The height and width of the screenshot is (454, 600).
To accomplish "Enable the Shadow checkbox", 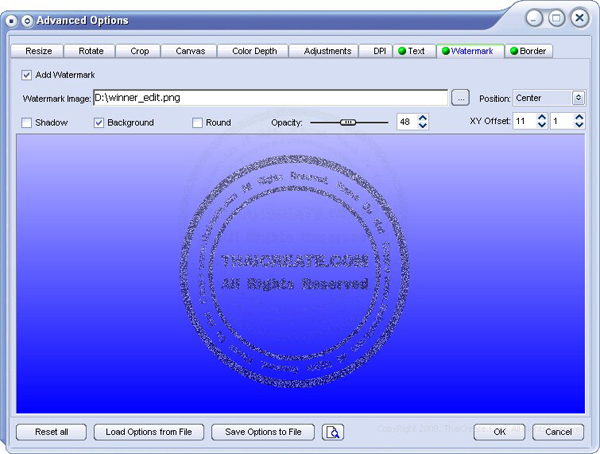I will (x=26, y=123).
